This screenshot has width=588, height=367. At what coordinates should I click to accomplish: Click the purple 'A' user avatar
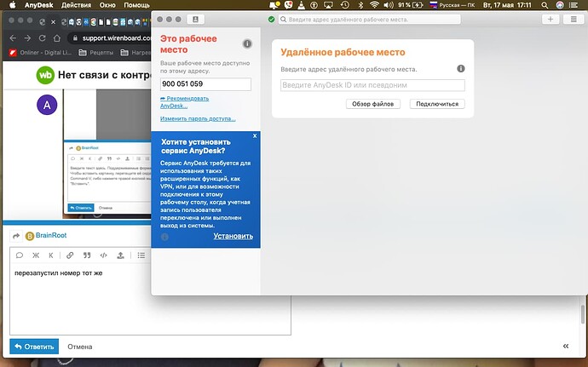coord(47,105)
